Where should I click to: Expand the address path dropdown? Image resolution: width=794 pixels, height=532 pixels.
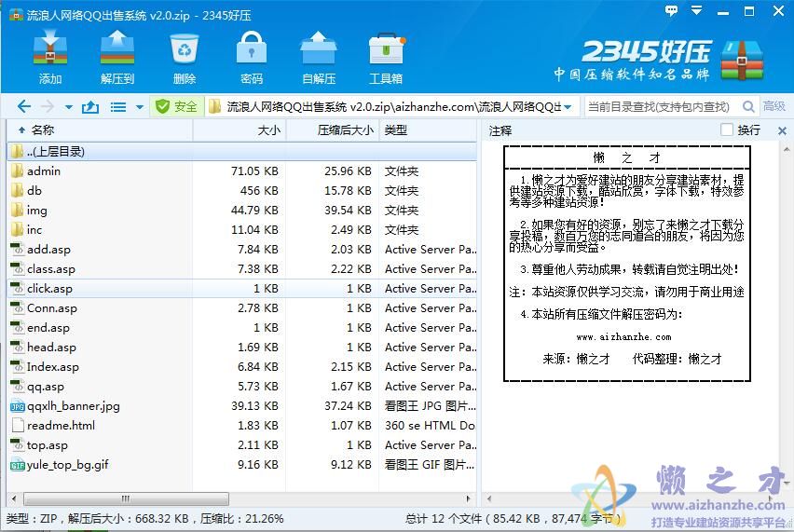(x=568, y=107)
